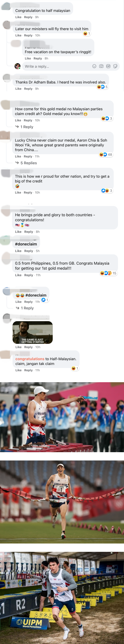View 5 reactions on Dr Adham Baba comment
Image resolution: width=124 pixels, height=644 pixels.
pos(102,87)
